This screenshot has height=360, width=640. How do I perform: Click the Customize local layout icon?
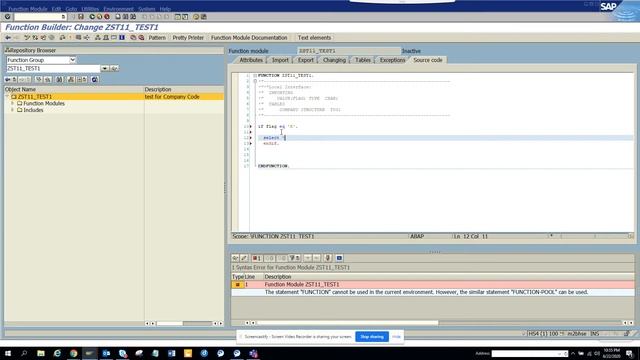tap(204, 17)
